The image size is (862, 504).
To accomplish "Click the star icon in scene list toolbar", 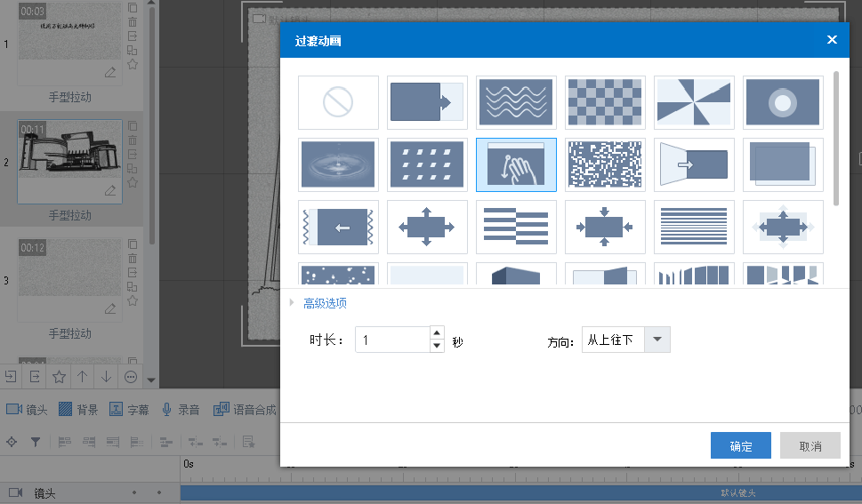I will pos(59,377).
